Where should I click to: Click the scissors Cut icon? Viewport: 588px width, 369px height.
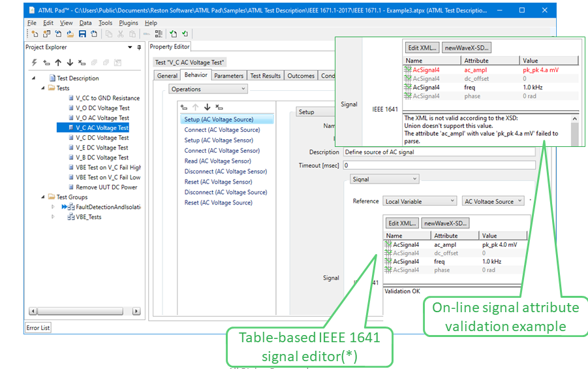(120, 34)
